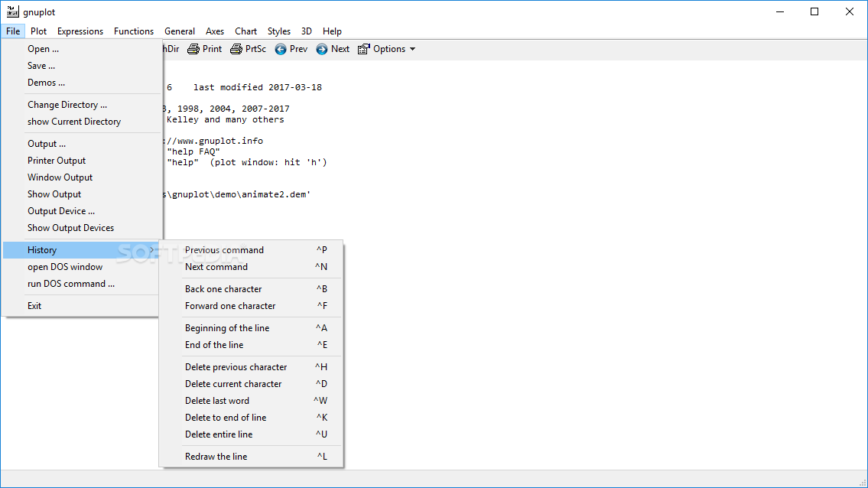Select Demos ... menu entry
The height and width of the screenshot is (488, 868).
[x=82, y=83]
